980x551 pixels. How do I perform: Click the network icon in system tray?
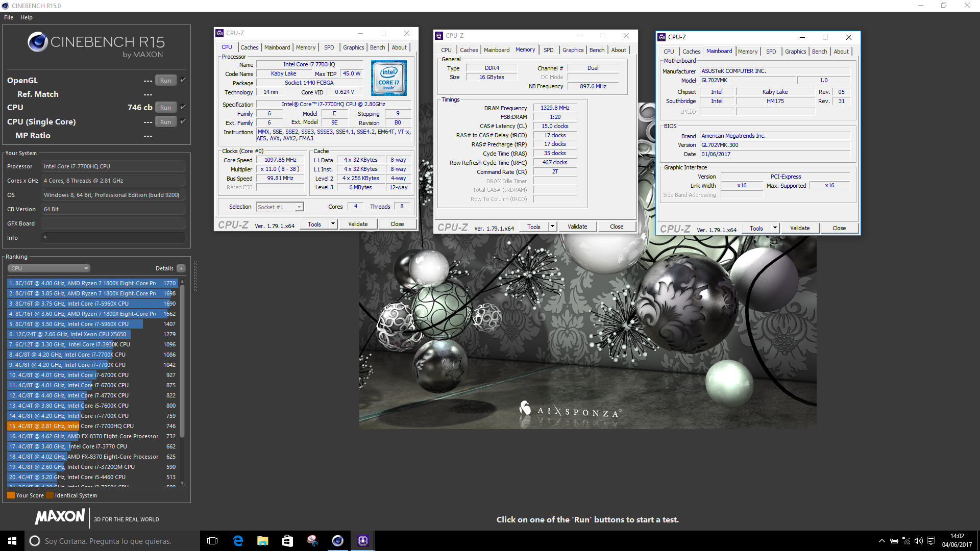(x=906, y=541)
